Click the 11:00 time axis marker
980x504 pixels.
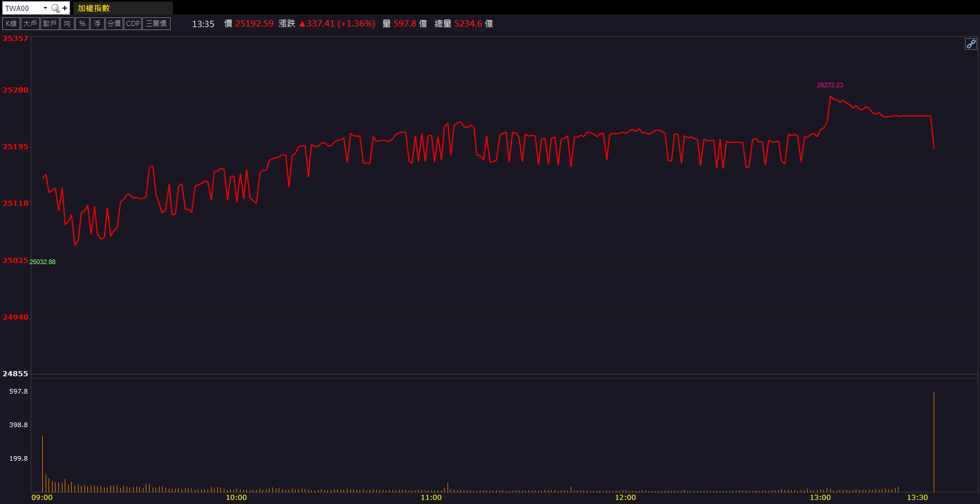pos(431,497)
